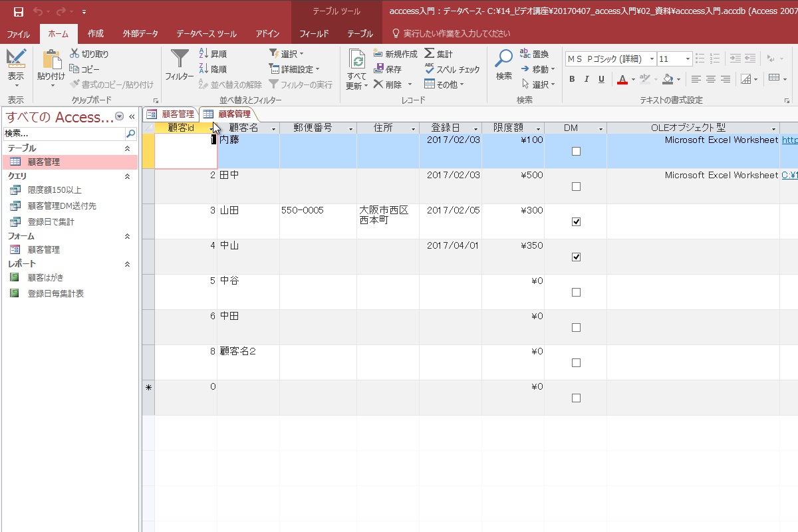
Task: Cut the selection with 切り取り scissors
Action: [89, 54]
